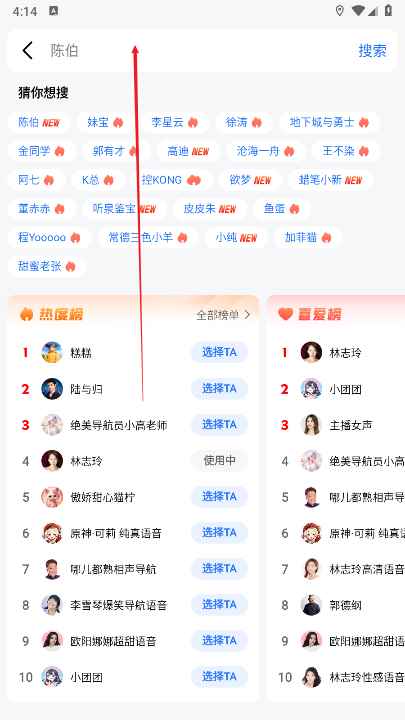Tap 使用中 status for 林志玲

coord(219,461)
